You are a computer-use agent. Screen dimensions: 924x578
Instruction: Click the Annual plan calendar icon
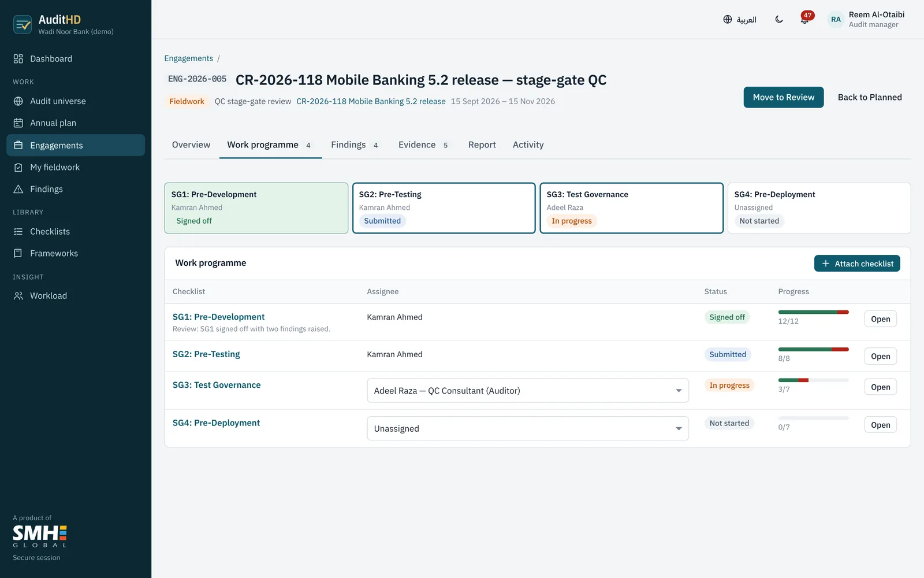click(18, 123)
